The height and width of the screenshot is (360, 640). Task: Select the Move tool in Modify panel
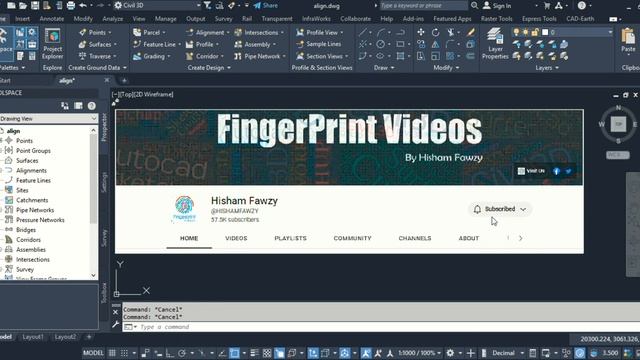(420, 32)
